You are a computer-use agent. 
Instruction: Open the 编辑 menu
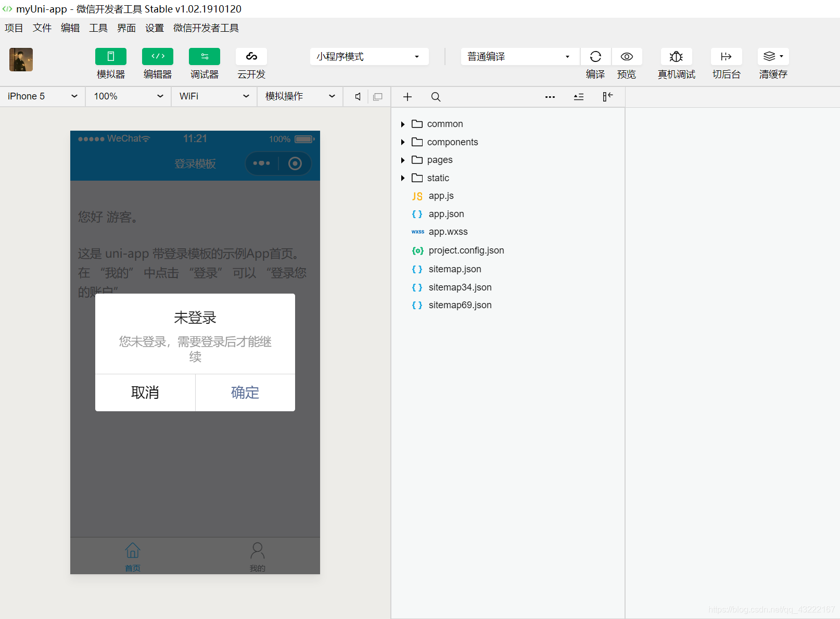click(x=70, y=28)
